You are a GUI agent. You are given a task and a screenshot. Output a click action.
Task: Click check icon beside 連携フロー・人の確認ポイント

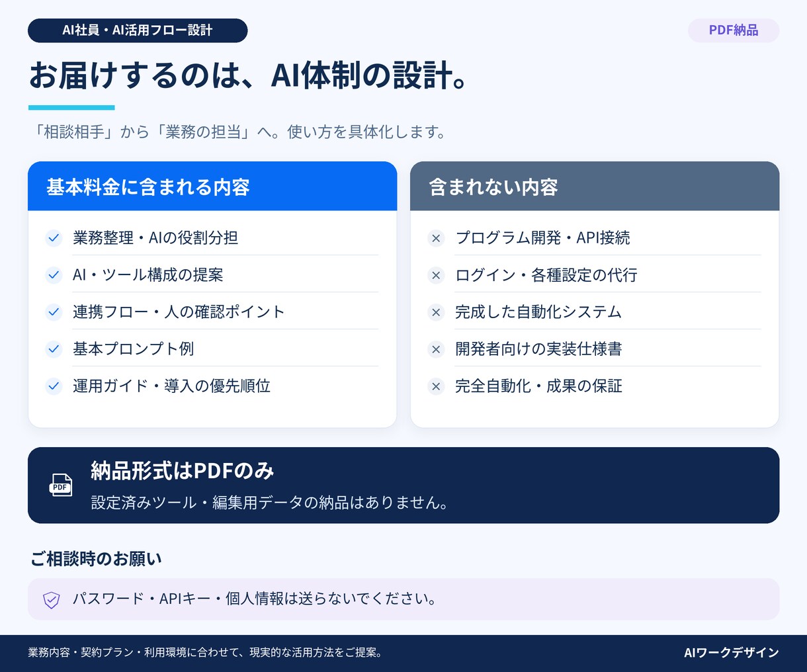(54, 312)
